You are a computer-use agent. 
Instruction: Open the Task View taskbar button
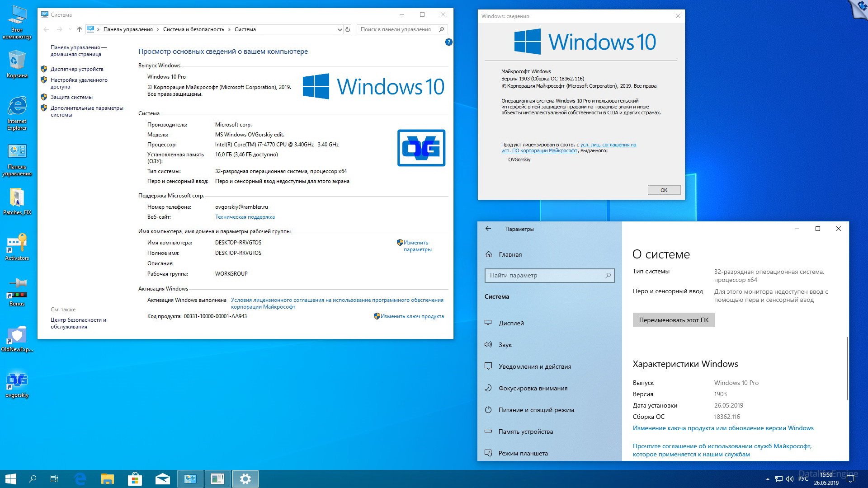(x=54, y=479)
